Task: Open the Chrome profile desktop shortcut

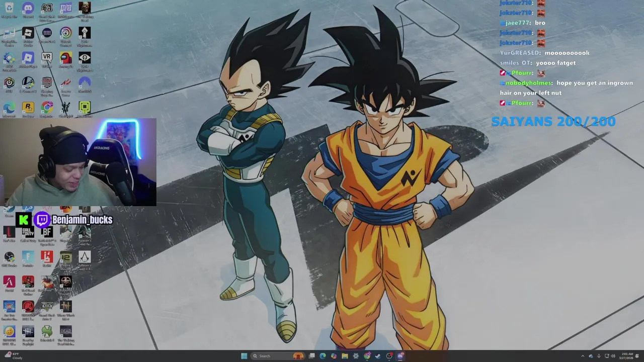Action: (x=47, y=110)
